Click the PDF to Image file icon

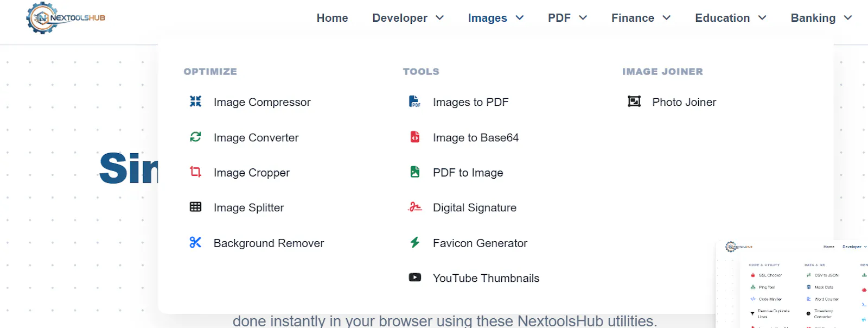coord(414,172)
